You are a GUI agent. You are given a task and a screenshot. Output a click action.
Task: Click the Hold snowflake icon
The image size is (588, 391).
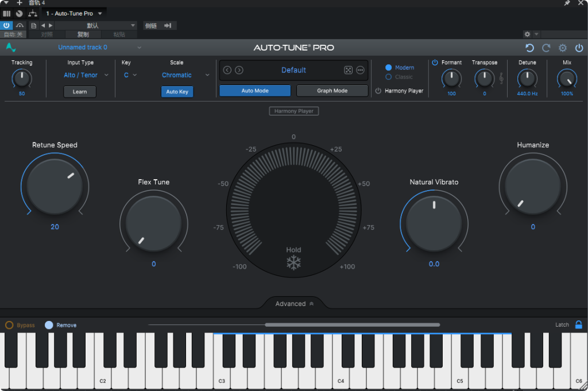tap(293, 263)
